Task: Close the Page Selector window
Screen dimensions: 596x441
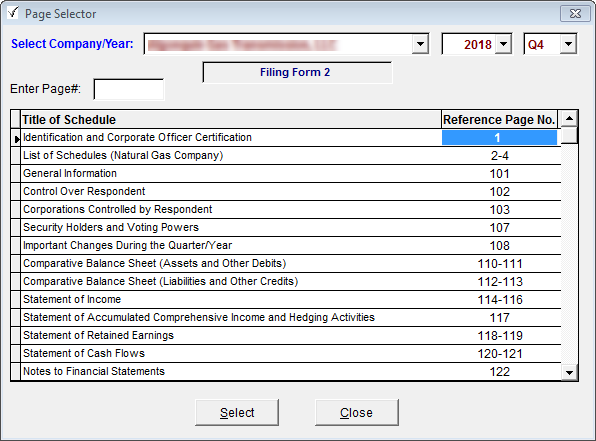Action: 575,14
